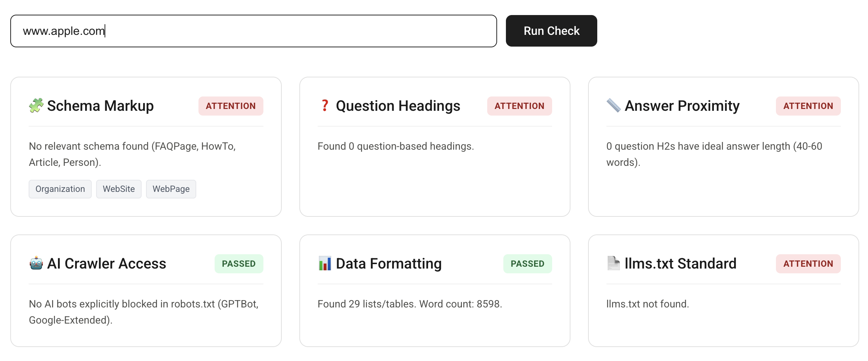Select the WebPage schema tag
868x361 pixels.
tap(171, 189)
